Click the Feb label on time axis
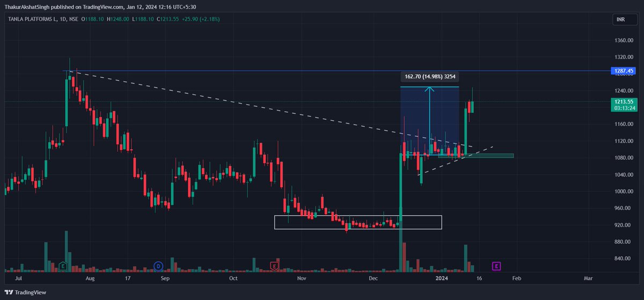 [x=516, y=279]
